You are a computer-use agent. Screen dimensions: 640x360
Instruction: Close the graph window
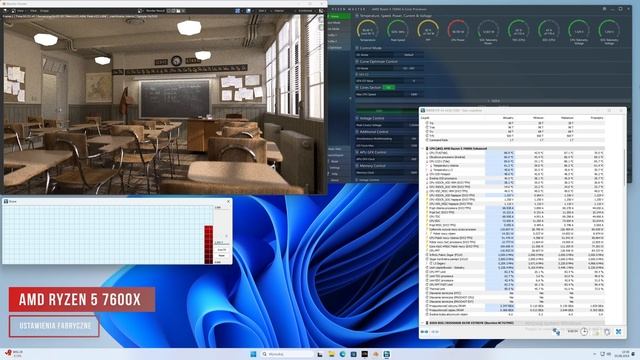tap(228, 201)
